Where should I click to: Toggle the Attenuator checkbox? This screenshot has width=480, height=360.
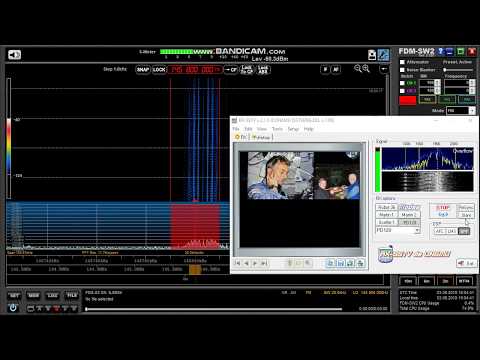click(402, 62)
